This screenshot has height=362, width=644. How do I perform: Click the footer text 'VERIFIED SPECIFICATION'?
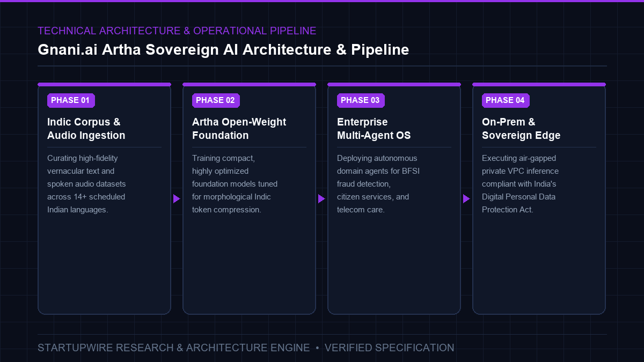[390, 348]
